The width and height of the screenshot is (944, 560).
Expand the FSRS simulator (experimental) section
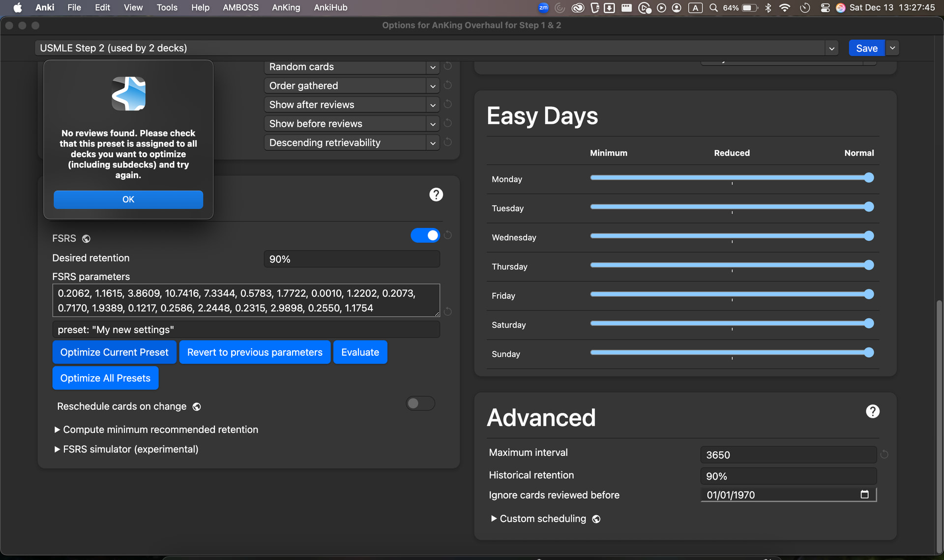point(130,449)
